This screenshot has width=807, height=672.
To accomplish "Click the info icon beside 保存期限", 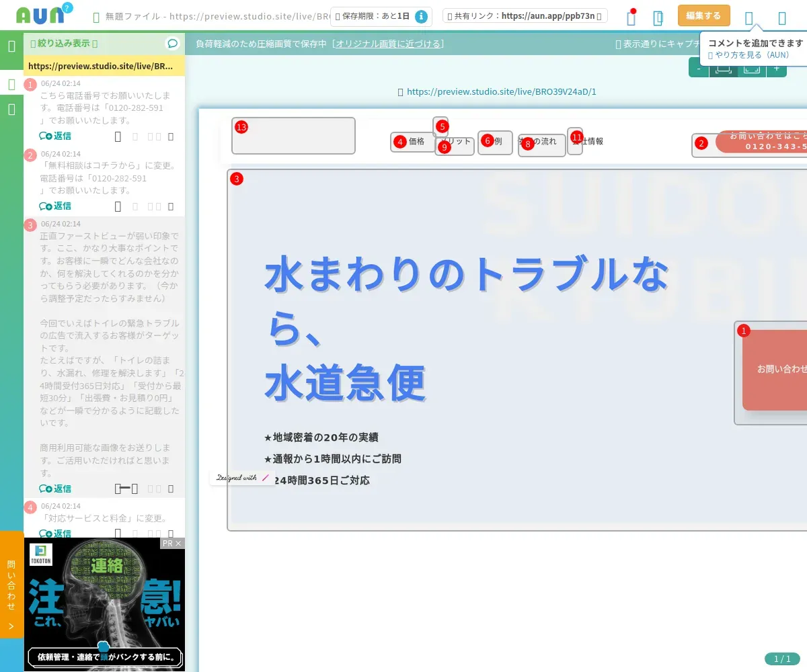I will [421, 16].
